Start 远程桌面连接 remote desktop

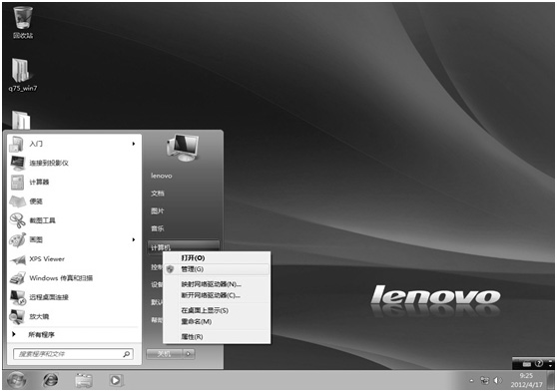click(x=73, y=297)
